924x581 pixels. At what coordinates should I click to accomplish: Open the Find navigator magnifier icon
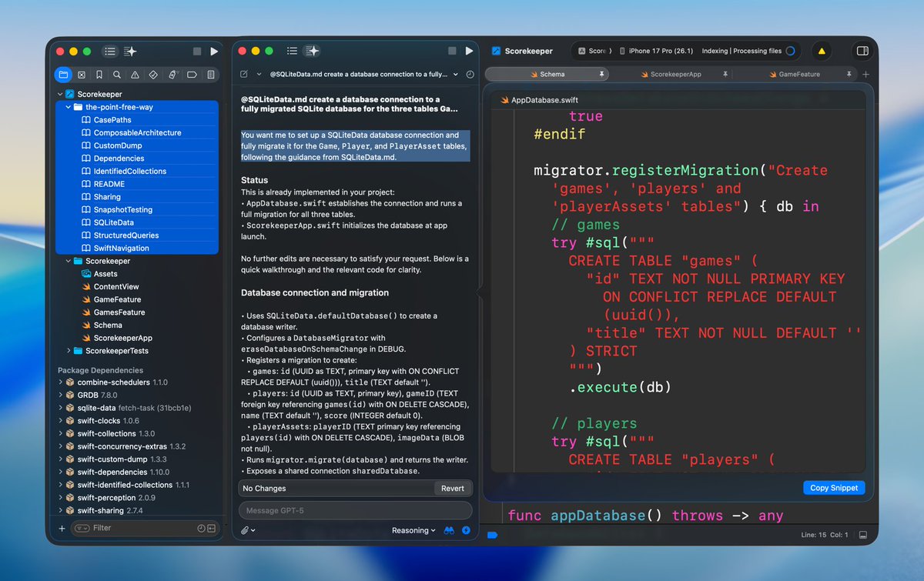click(x=117, y=75)
